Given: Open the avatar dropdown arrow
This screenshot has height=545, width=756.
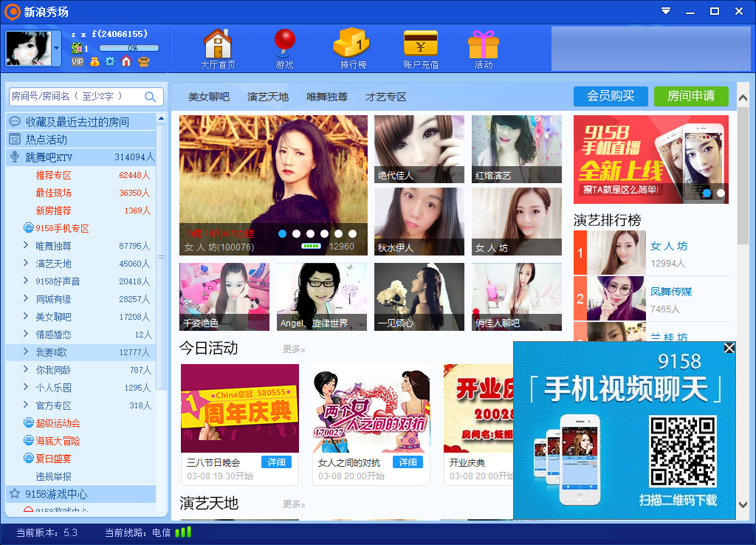Looking at the screenshot, I should [x=56, y=47].
